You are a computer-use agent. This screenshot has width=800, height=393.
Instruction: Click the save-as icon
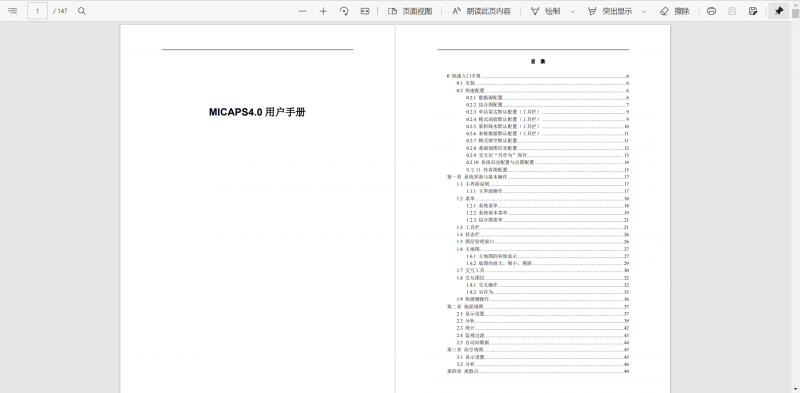click(x=753, y=11)
